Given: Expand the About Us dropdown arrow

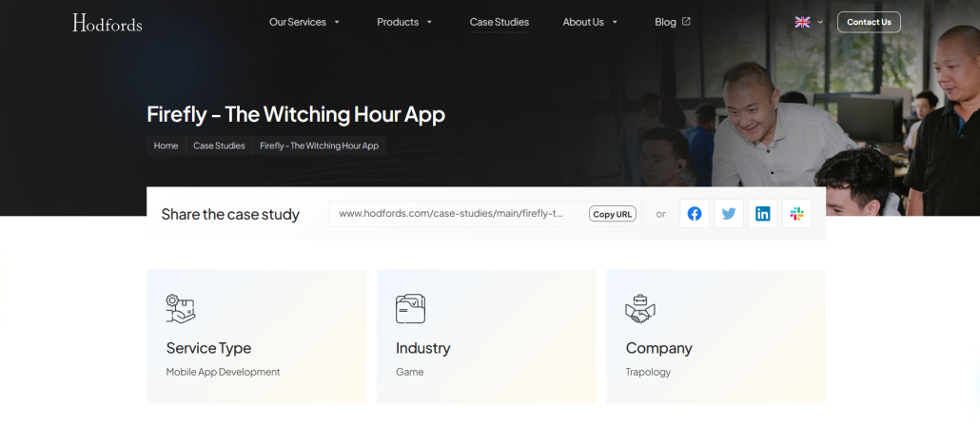Looking at the screenshot, I should click(615, 22).
